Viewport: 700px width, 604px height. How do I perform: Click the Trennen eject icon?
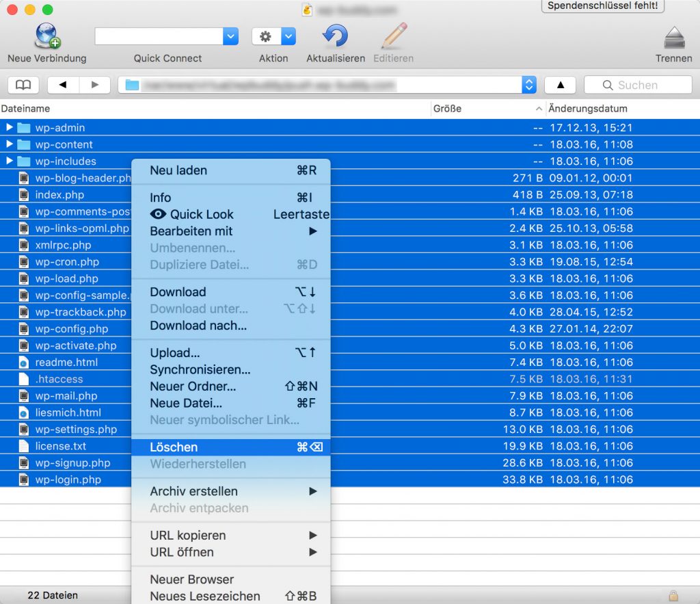674,38
